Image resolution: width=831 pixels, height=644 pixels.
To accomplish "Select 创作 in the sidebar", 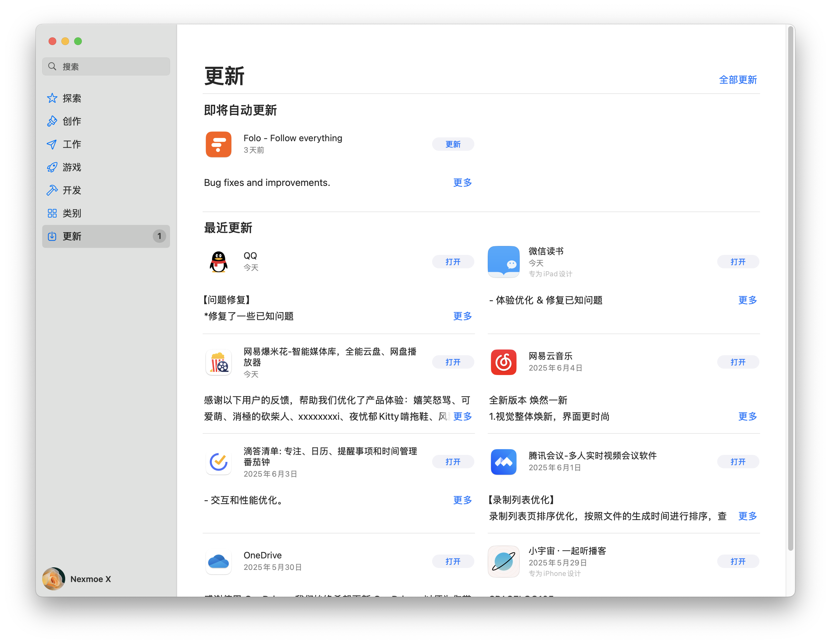I will [106, 121].
